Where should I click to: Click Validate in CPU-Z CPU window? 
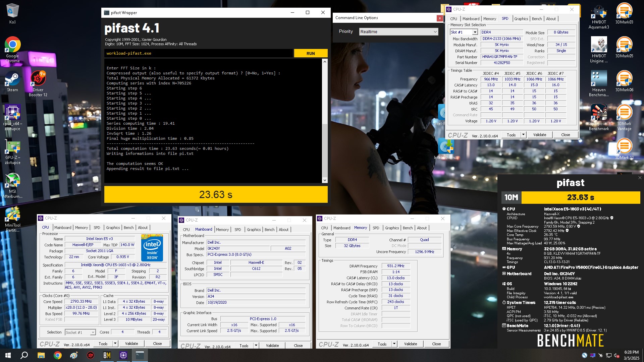click(x=131, y=344)
